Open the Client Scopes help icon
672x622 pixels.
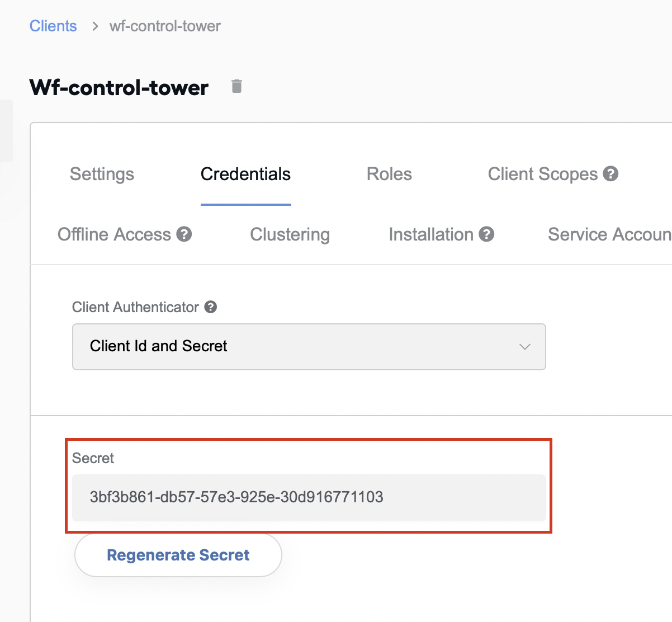pos(611,174)
